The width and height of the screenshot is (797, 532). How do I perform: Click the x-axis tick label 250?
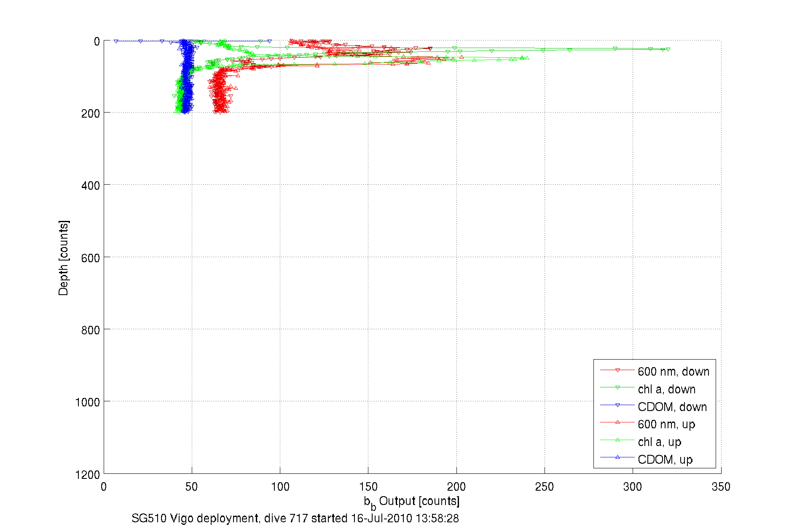coord(545,487)
